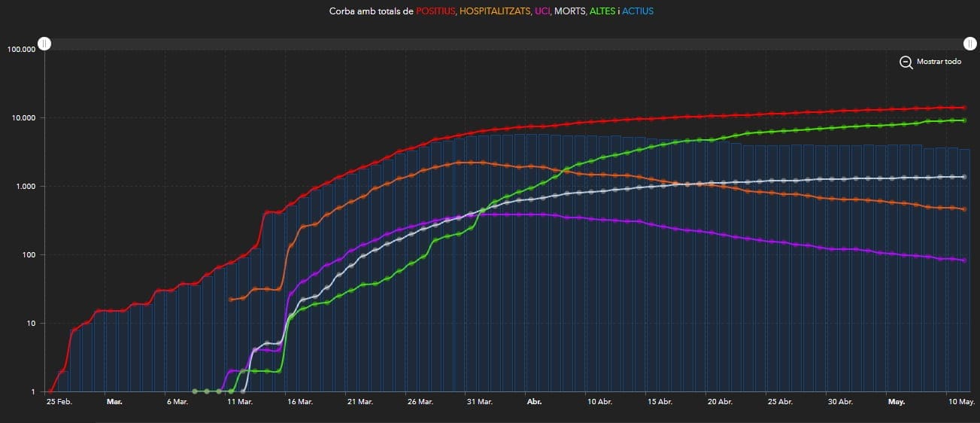The height and width of the screenshot is (423, 980).
Task: Click the 21 Mar. x-axis label
Action: click(x=360, y=402)
